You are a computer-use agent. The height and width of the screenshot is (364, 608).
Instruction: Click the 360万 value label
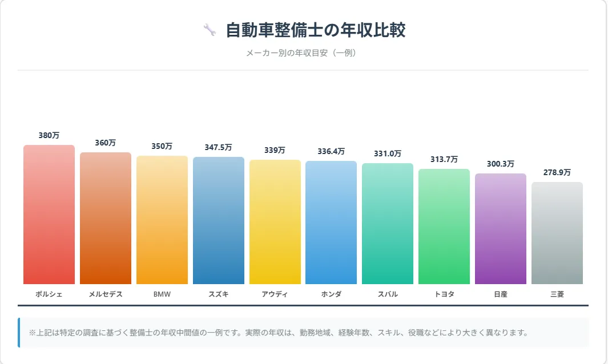[106, 143]
